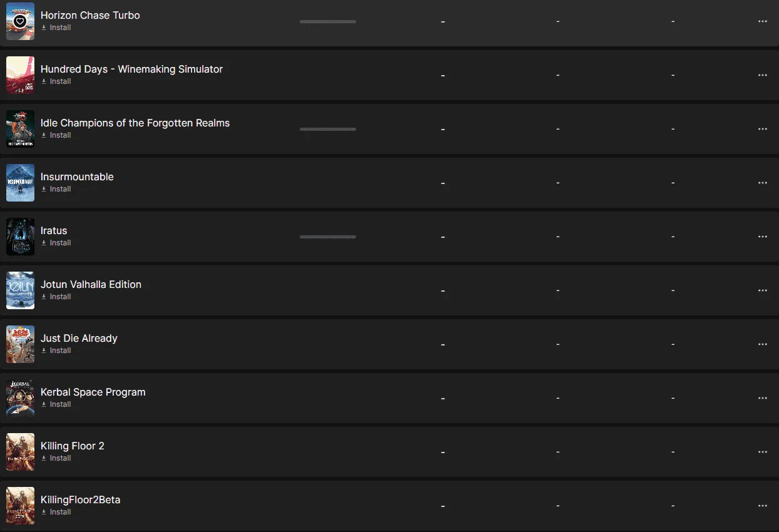The image size is (779, 532).
Task: Open more options for Kerbal Space Program
Action: pos(762,398)
